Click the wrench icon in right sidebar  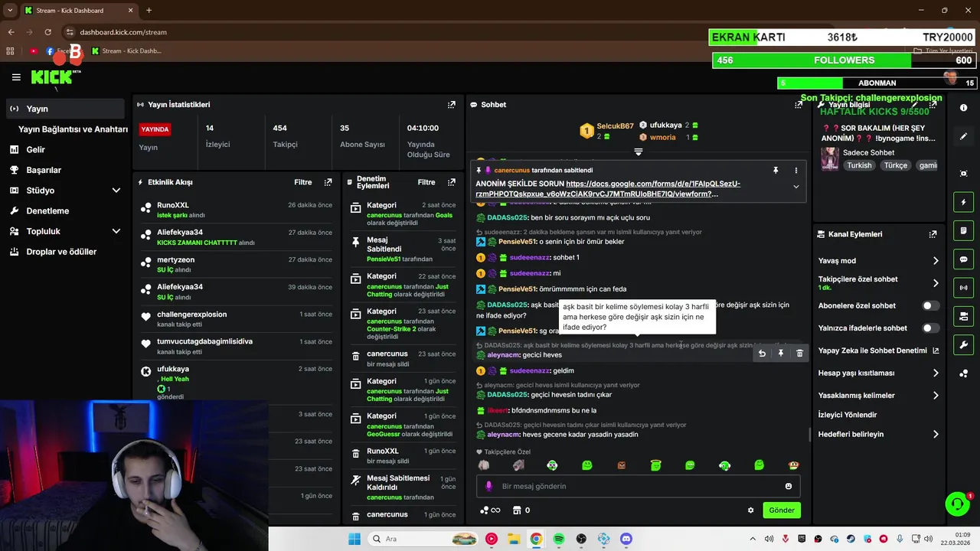point(963,345)
